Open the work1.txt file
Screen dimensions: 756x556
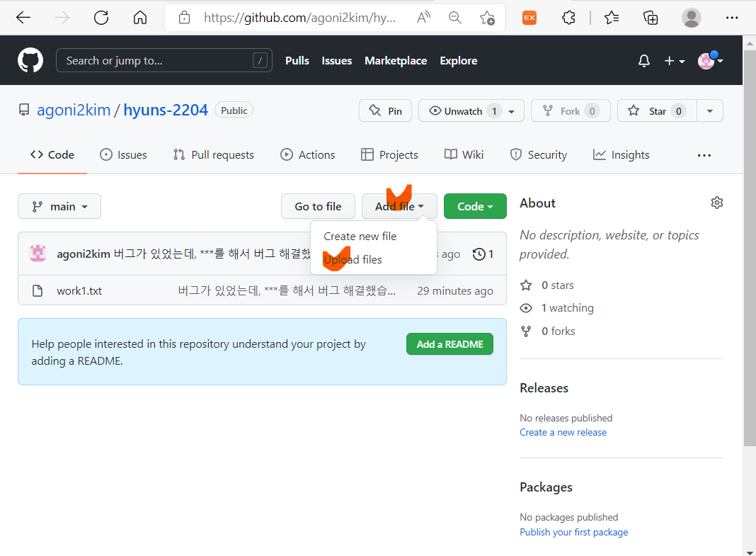tap(79, 291)
